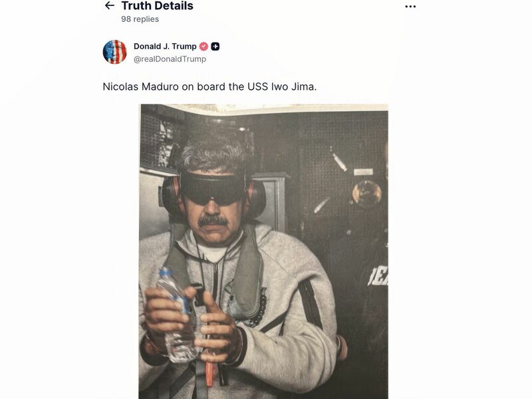
Task: View the 98 replies count
Action: (x=140, y=19)
